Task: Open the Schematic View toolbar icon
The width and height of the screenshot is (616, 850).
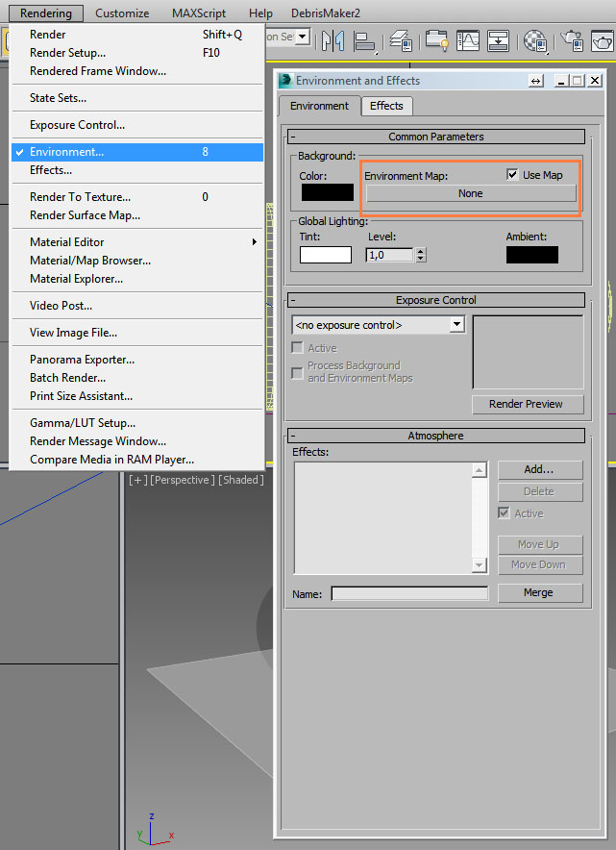Action: [x=498, y=41]
